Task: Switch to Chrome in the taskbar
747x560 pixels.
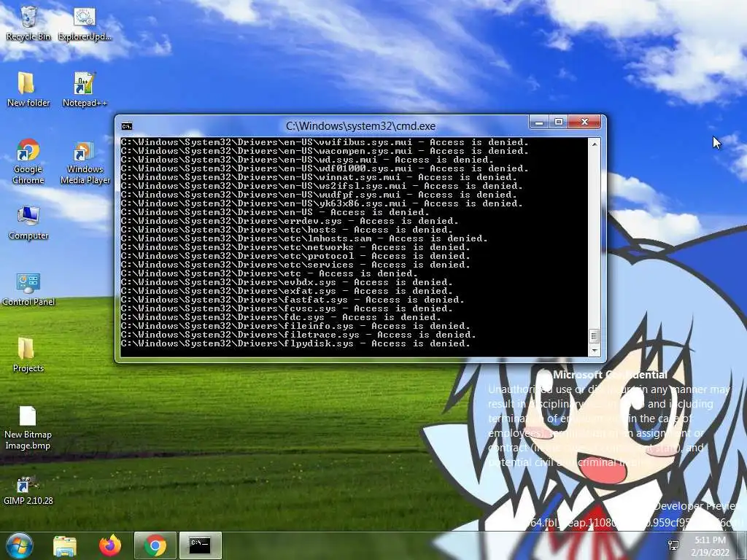Action: (x=155, y=545)
